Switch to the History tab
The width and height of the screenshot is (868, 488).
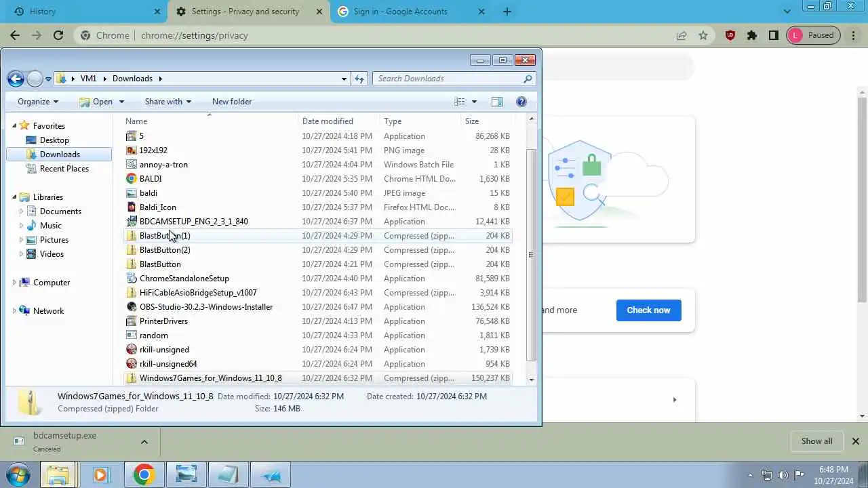pos(83,12)
